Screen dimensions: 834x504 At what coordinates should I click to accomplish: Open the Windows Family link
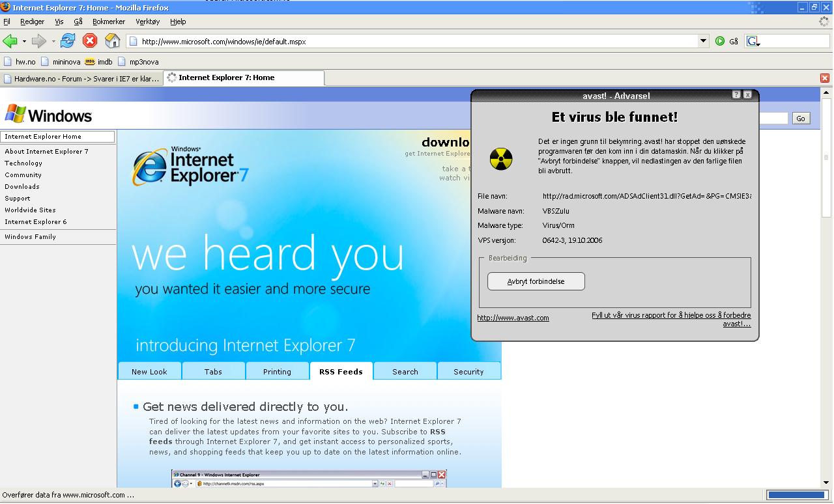click(30, 236)
